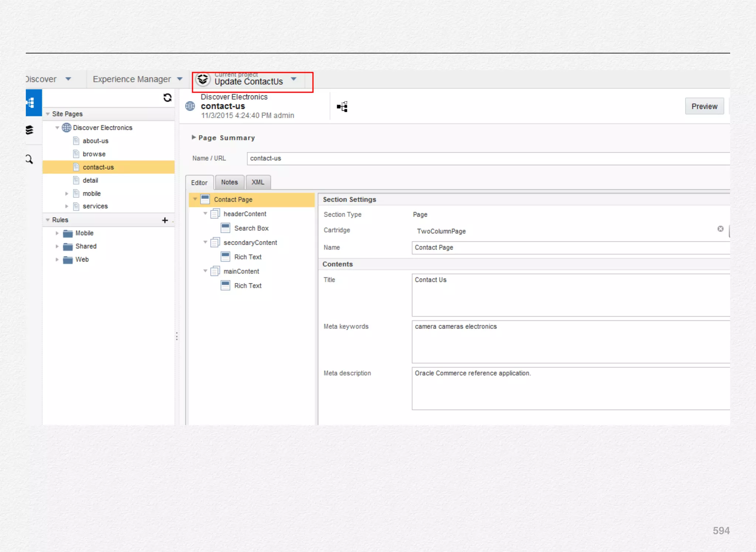Open the current project dropdown arrow

coord(294,79)
